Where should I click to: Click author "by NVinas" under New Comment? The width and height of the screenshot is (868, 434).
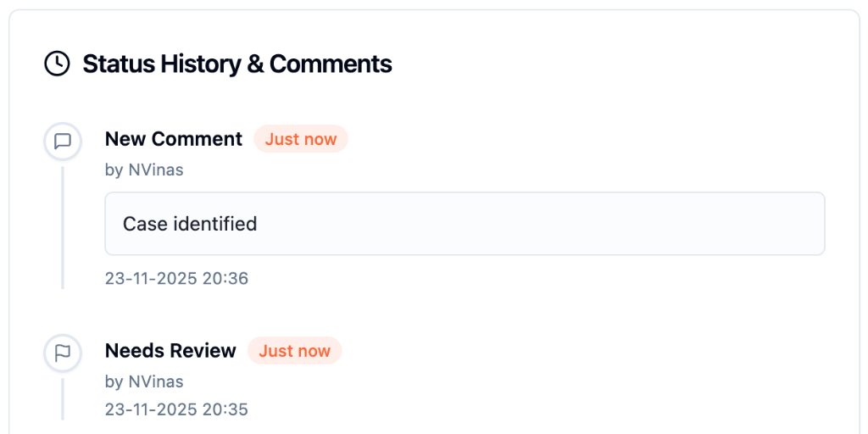(x=144, y=170)
